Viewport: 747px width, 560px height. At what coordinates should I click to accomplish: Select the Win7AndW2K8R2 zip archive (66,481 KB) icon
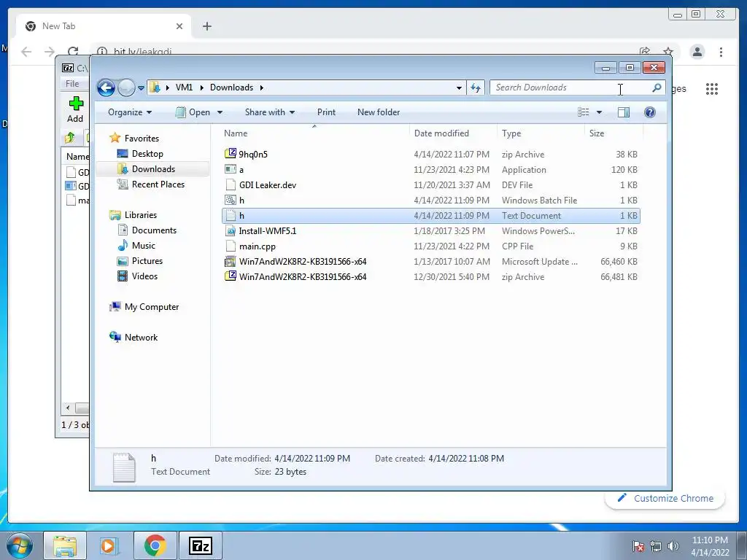[231, 276]
